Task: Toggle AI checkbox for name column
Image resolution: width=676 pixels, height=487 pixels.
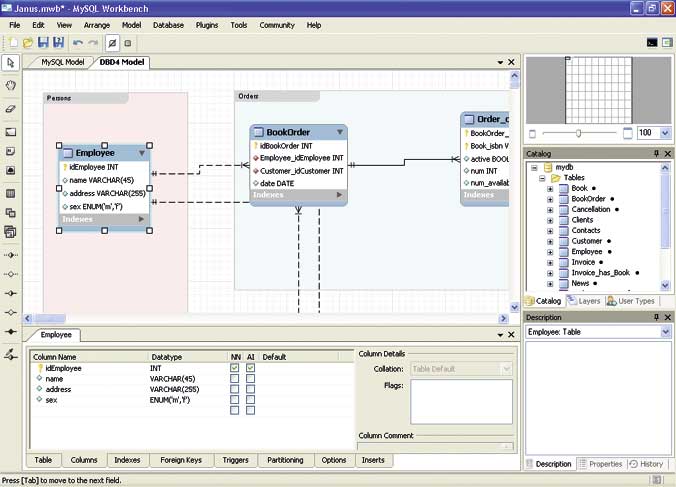Action: [250, 379]
